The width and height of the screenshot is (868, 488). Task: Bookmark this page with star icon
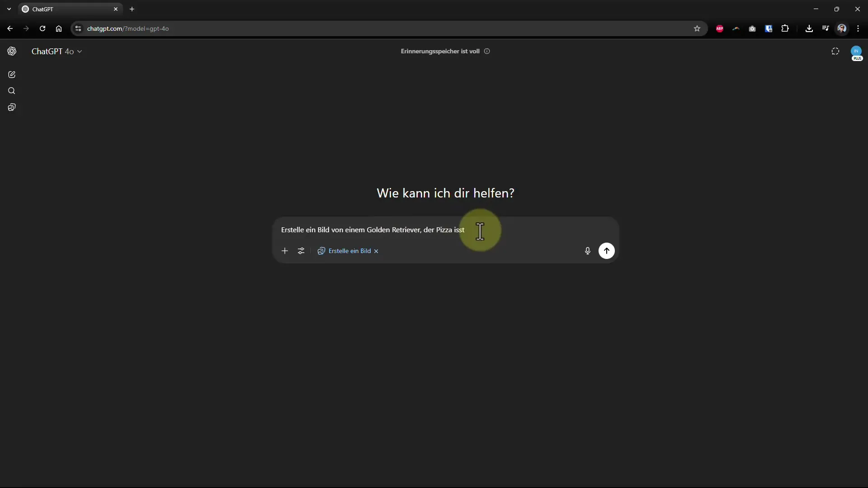[x=697, y=28]
